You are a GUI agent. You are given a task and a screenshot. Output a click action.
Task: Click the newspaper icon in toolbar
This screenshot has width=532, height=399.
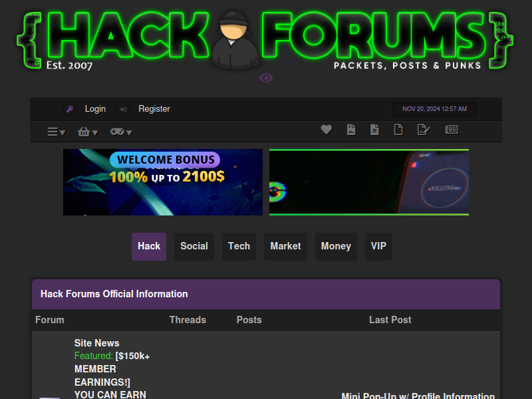point(452,130)
